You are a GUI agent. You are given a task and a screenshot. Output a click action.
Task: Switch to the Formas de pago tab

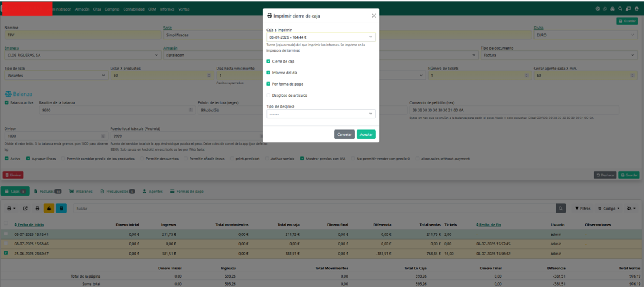point(187,191)
